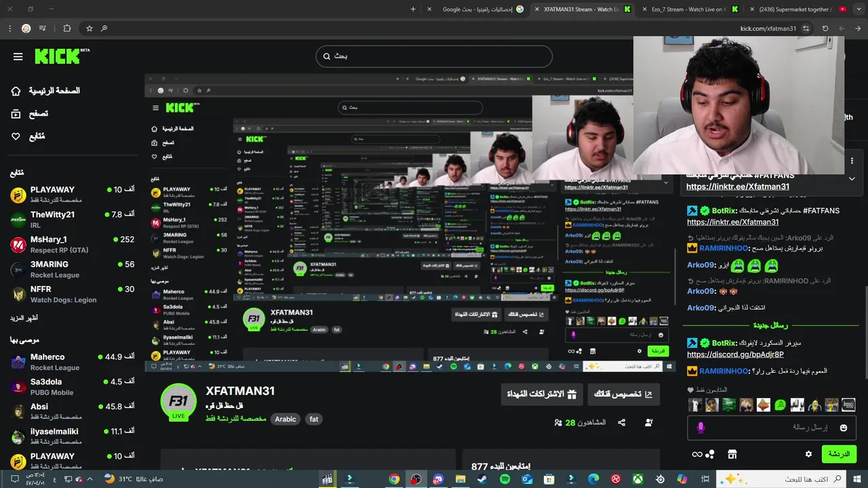Select the Arabic tag

click(x=285, y=419)
